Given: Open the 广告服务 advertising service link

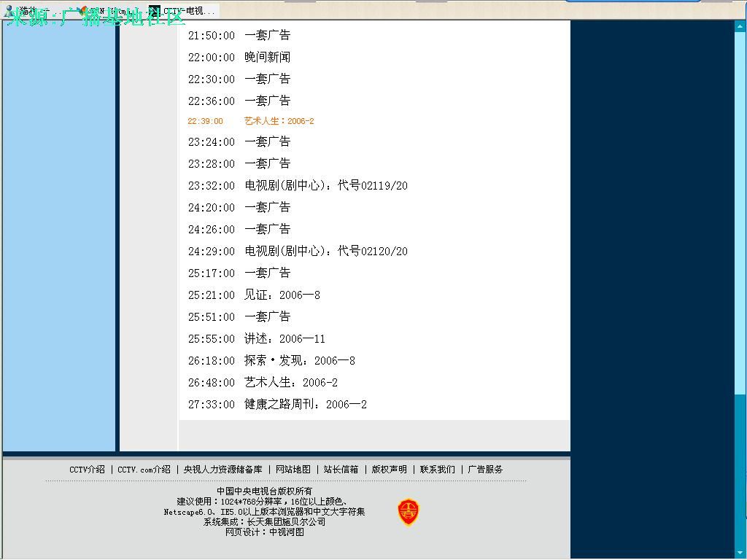Looking at the screenshot, I should coord(485,470).
